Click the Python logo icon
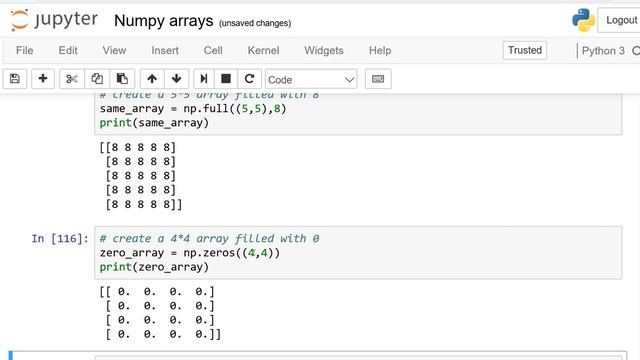 click(x=583, y=20)
